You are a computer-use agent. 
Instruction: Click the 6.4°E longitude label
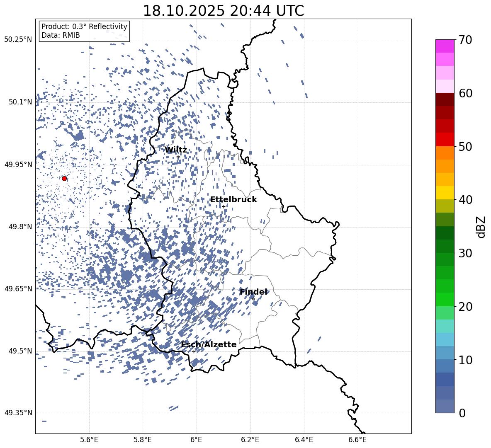coord(304,440)
